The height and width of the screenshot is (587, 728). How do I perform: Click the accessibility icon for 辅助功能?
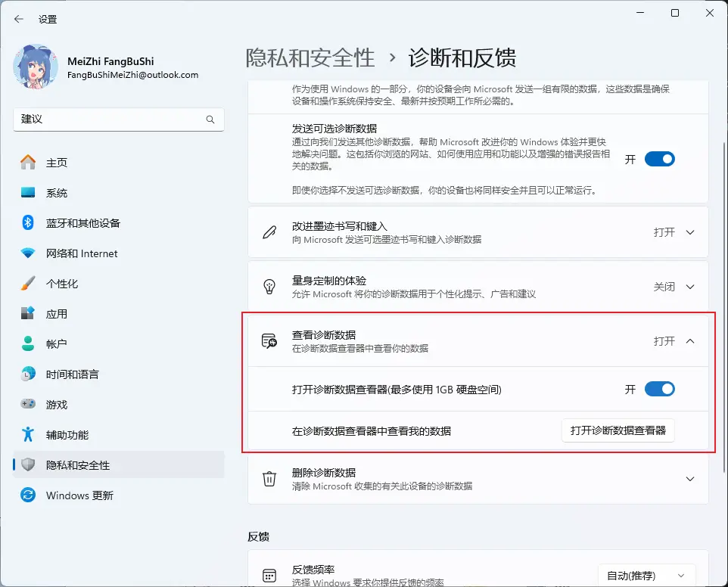click(28, 435)
